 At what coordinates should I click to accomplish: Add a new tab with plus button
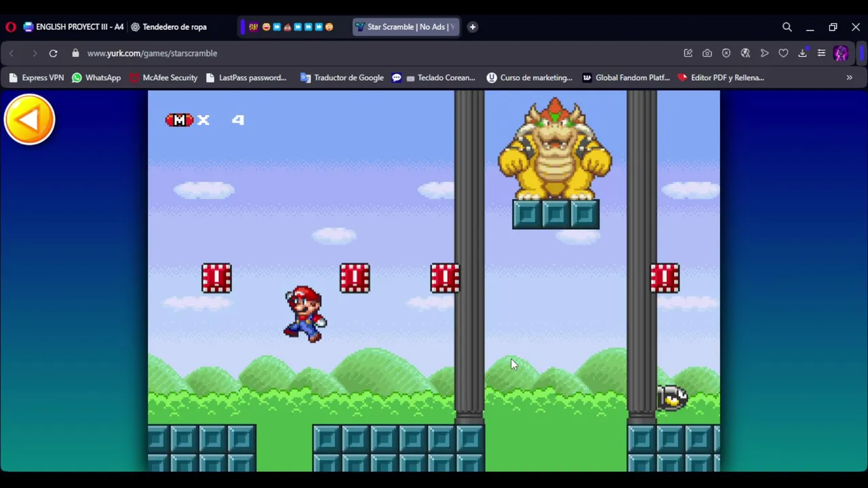pyautogui.click(x=472, y=27)
